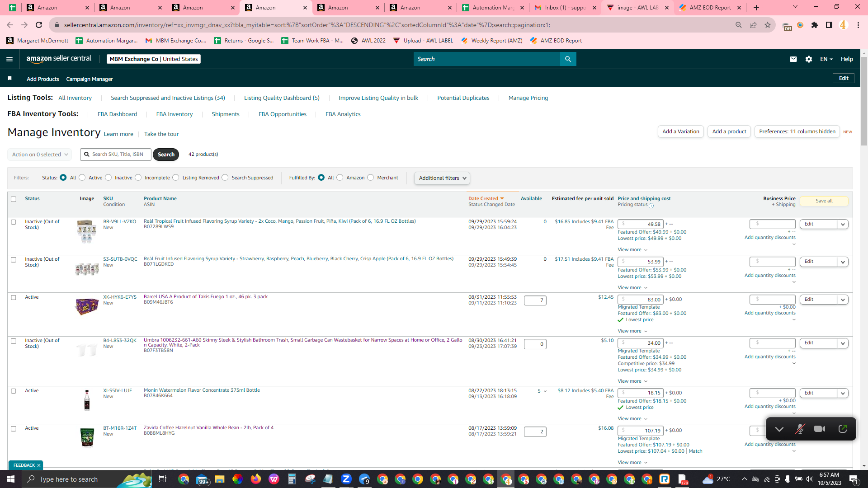Open a new browser tab
868x488 pixels.
[756, 8]
